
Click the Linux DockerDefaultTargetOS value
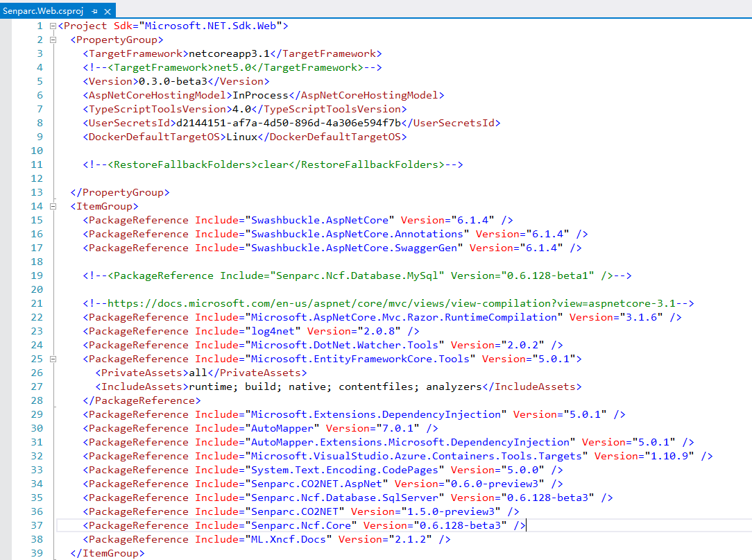241,137
